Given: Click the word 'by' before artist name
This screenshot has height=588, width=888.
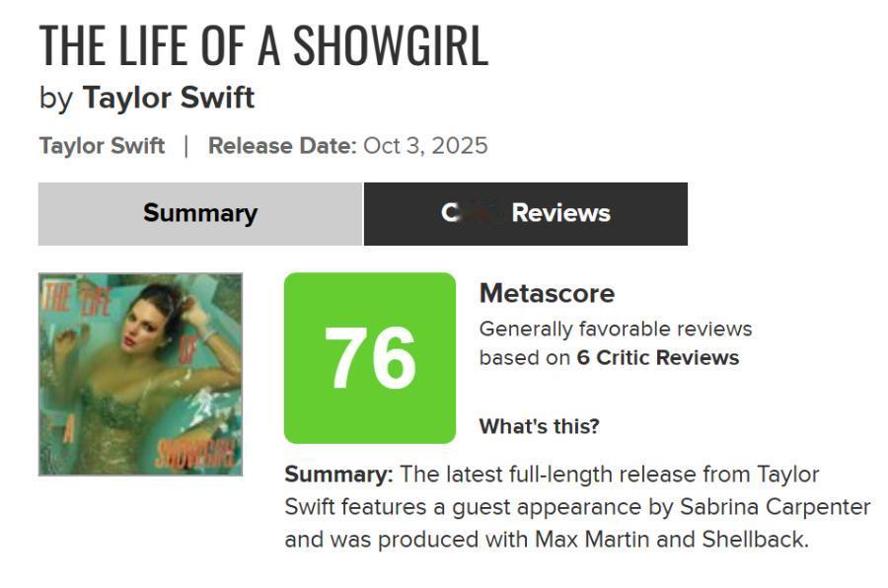Looking at the screenshot, I should [56, 99].
